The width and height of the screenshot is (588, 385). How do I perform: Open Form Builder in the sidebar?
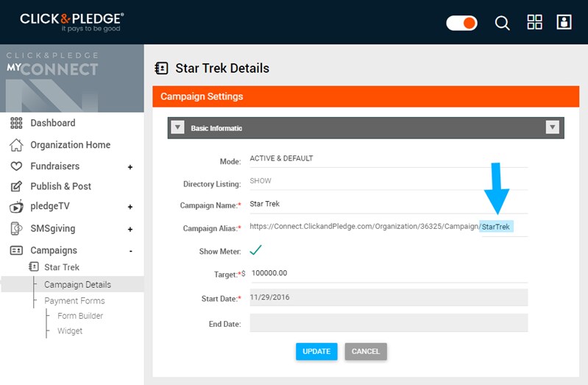pos(80,316)
